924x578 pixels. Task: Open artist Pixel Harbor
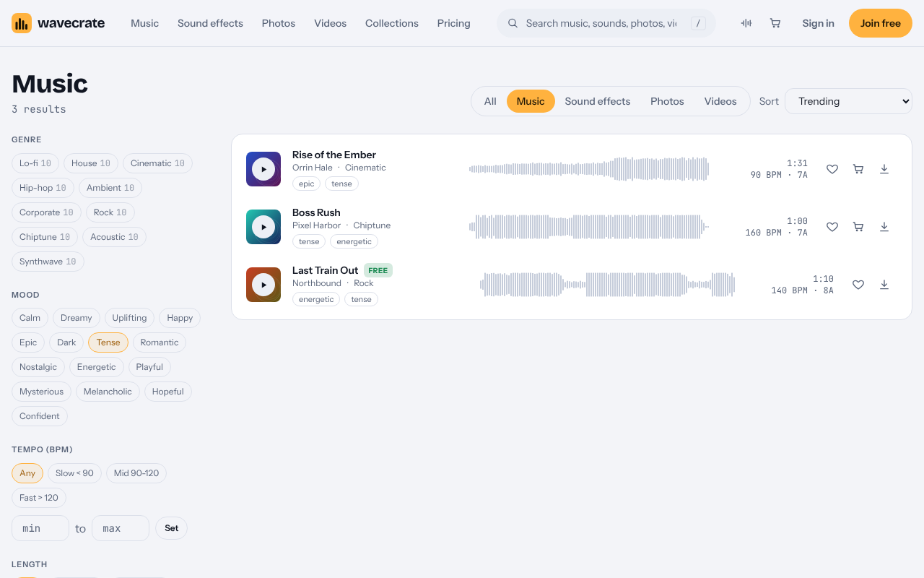point(316,225)
